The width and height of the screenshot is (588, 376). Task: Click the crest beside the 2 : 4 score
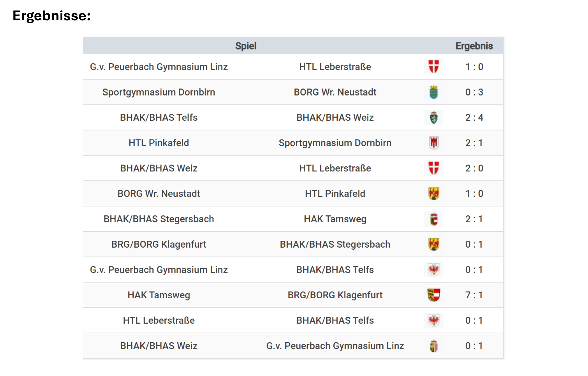click(x=433, y=118)
